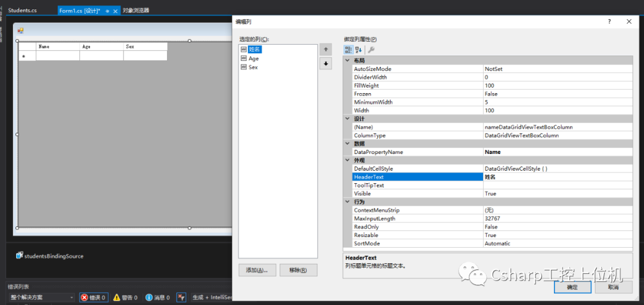644x305 pixels.
Task: Click SortMode value Automatic
Action: 558,244
